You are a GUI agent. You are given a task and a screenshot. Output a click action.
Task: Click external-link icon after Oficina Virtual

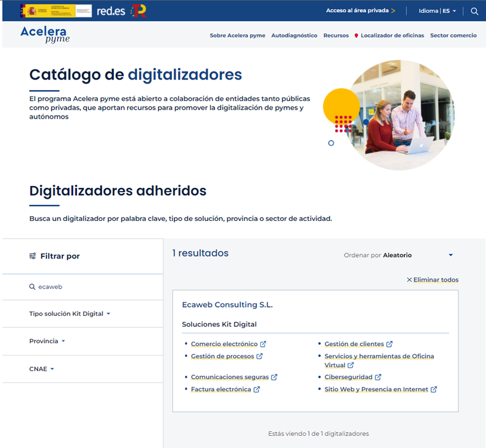[351, 365]
